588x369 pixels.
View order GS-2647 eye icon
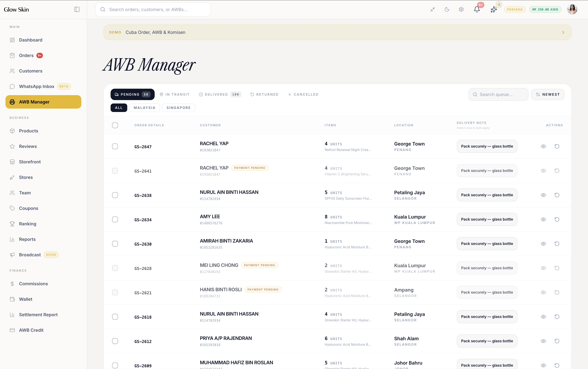[x=543, y=146]
